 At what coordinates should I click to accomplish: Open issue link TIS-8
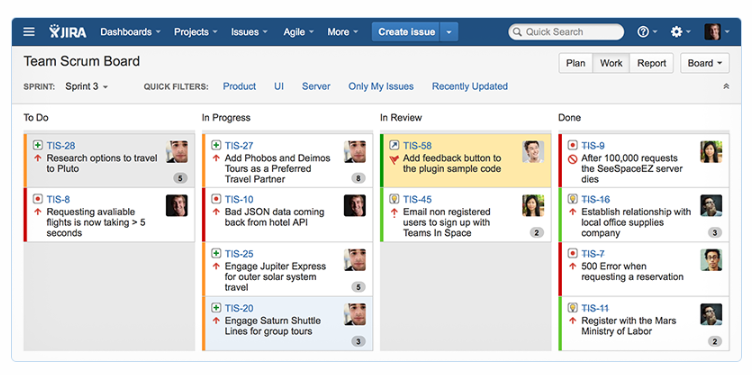click(59, 199)
